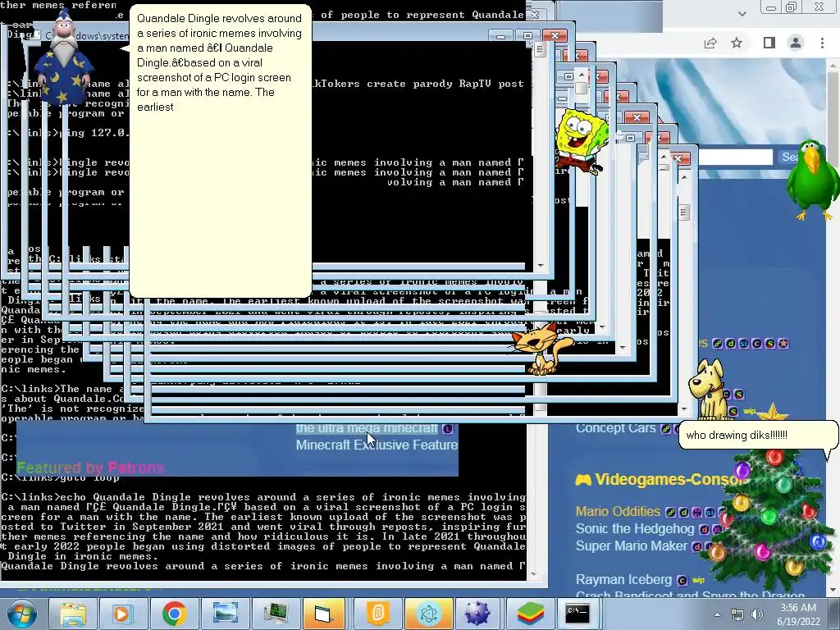This screenshot has width=840, height=630.
Task: Click the yellow dog desktop character
Action: point(710,390)
